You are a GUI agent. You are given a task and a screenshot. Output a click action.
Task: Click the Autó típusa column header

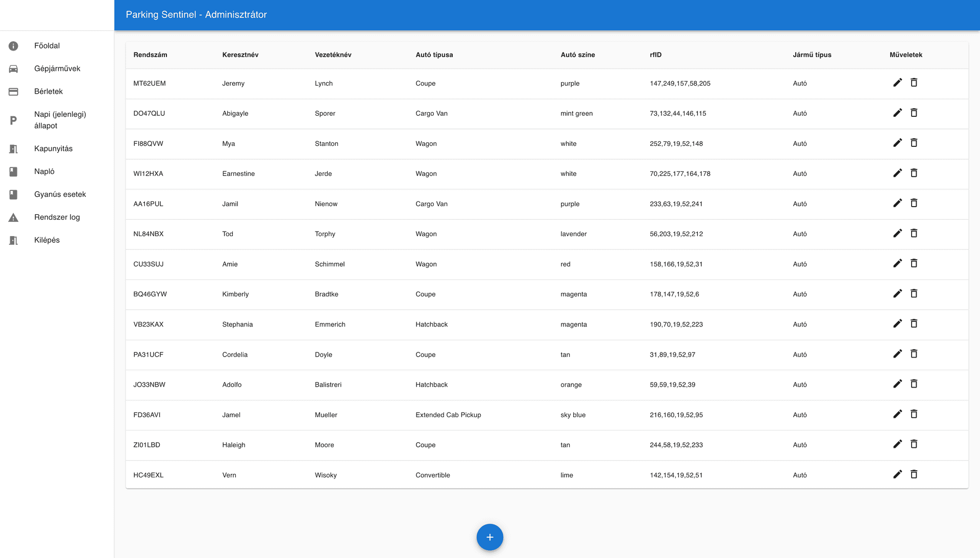(434, 55)
